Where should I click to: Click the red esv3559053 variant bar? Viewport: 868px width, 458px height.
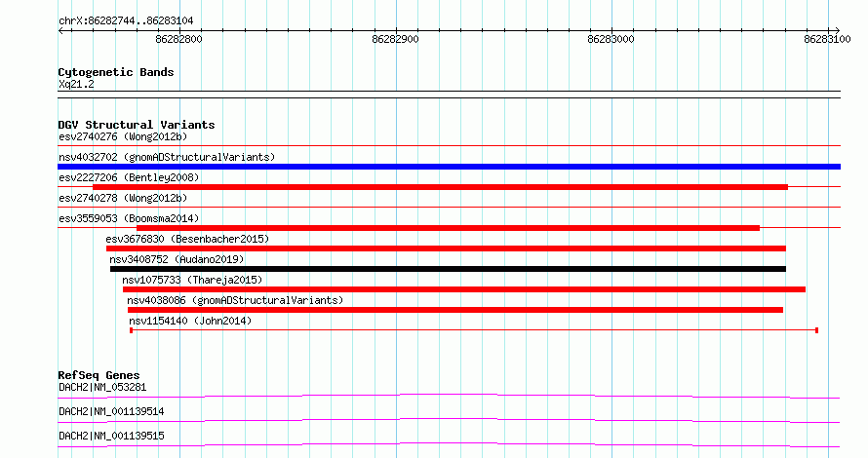pos(448,228)
